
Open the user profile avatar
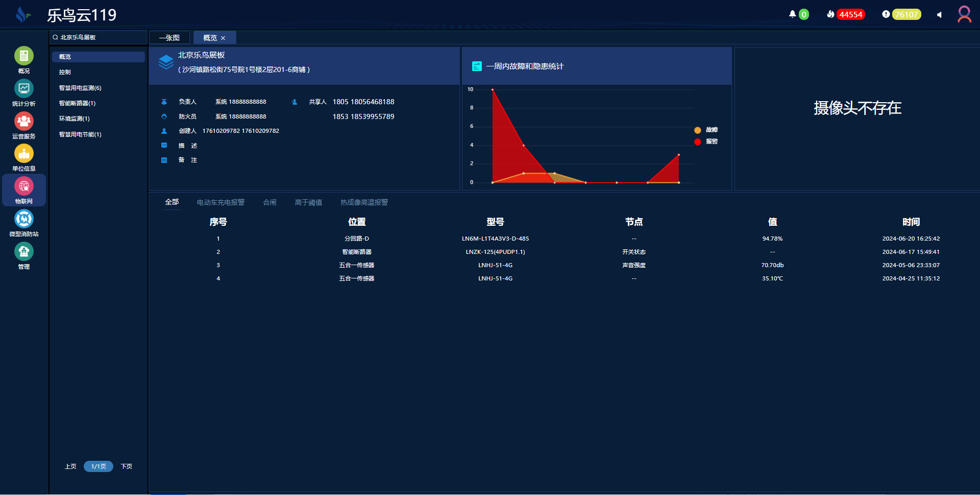pyautogui.click(x=964, y=14)
